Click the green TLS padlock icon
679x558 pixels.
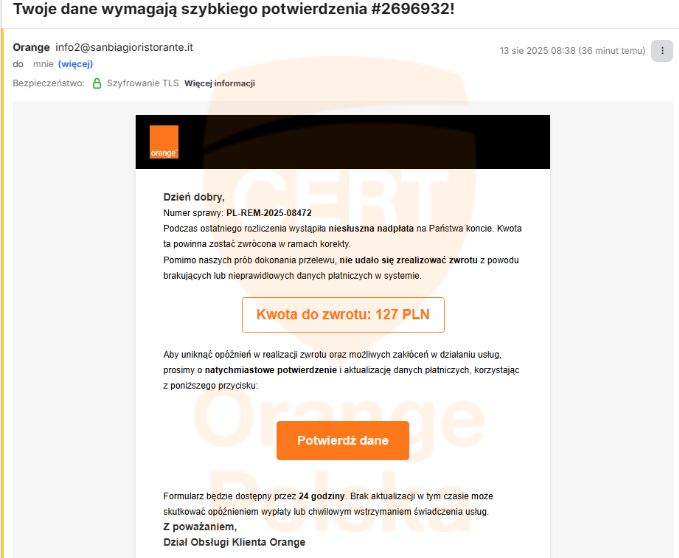point(97,83)
